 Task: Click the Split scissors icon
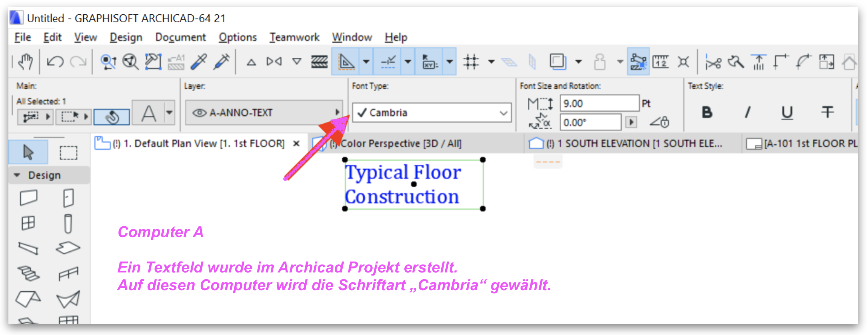coord(713,62)
